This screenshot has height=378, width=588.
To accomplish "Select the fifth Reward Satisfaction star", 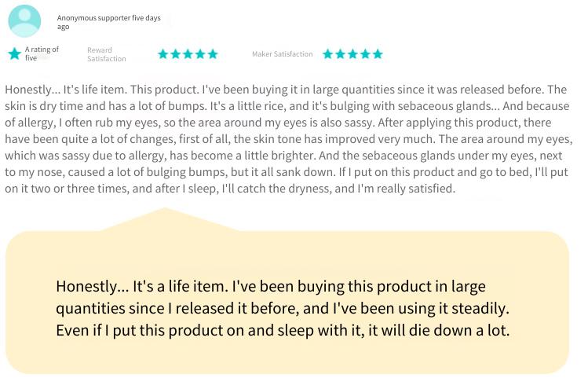I will click(x=213, y=54).
